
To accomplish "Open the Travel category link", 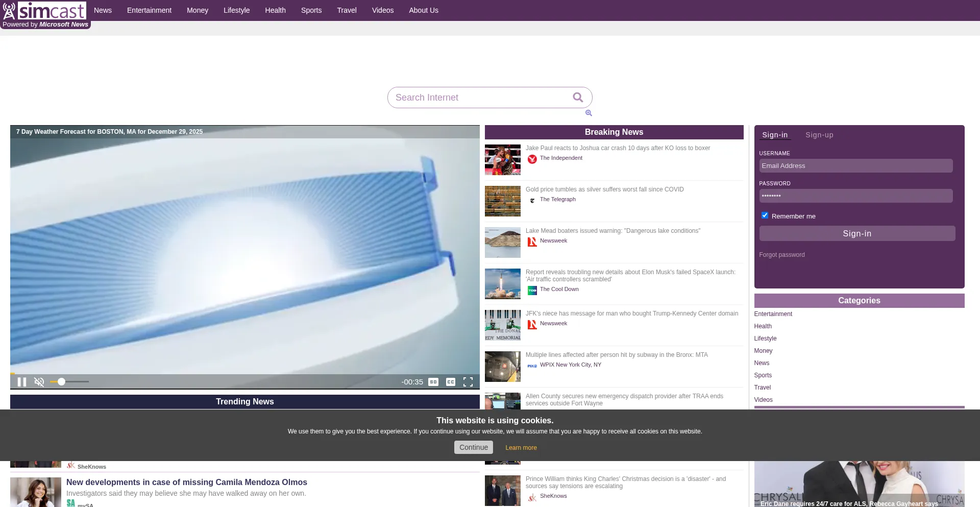I will pyautogui.click(x=763, y=388).
